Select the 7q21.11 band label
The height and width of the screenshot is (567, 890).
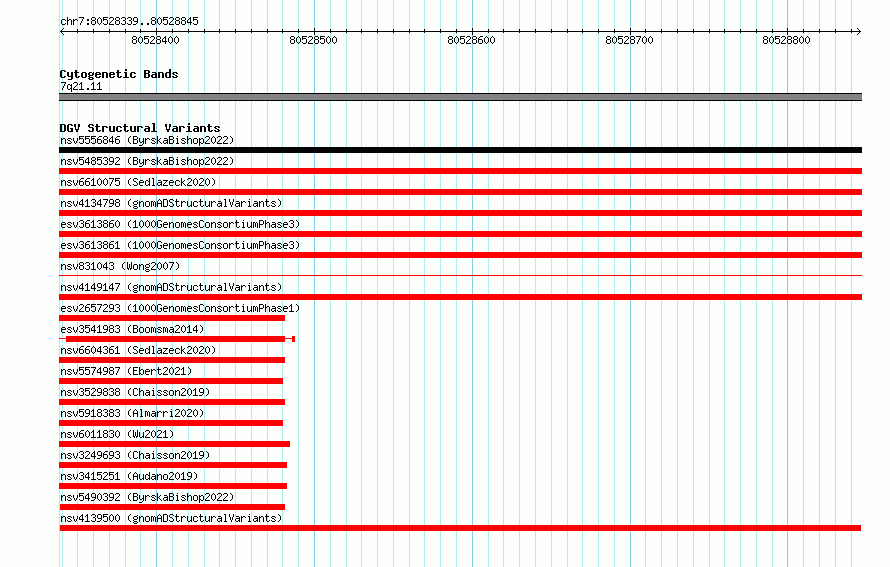click(81, 86)
